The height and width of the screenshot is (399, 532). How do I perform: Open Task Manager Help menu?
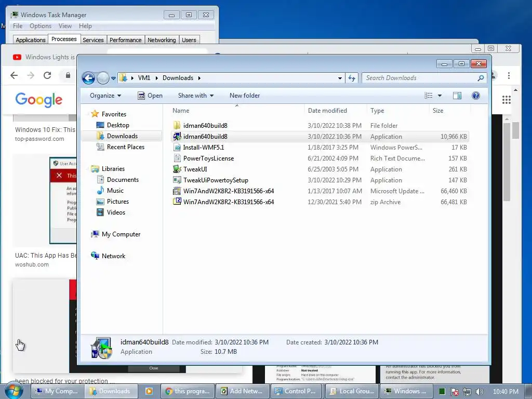click(85, 26)
